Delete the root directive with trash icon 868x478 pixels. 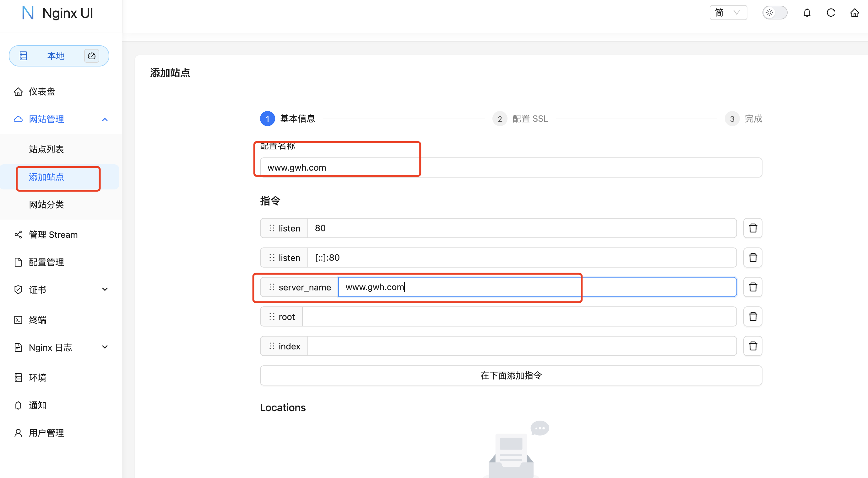753,317
